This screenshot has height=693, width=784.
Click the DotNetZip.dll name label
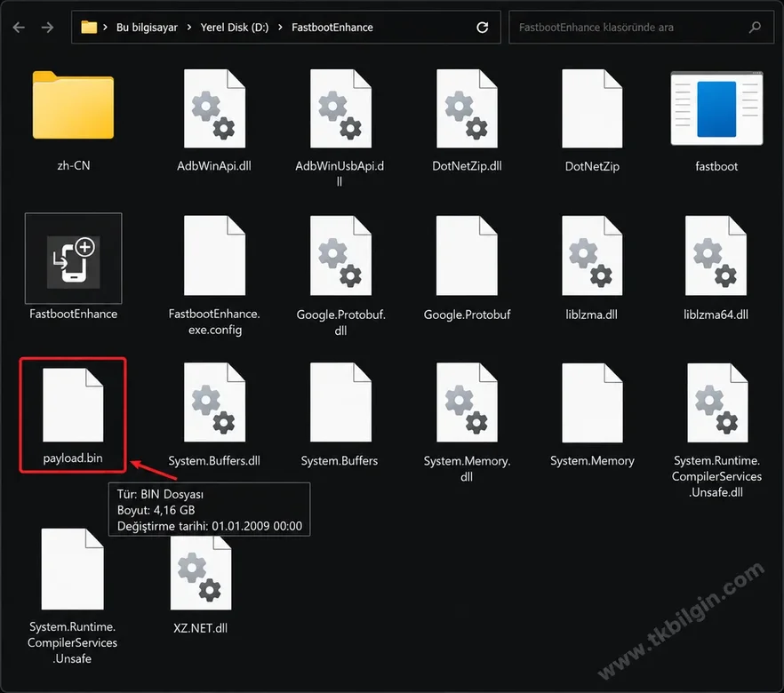pos(467,166)
